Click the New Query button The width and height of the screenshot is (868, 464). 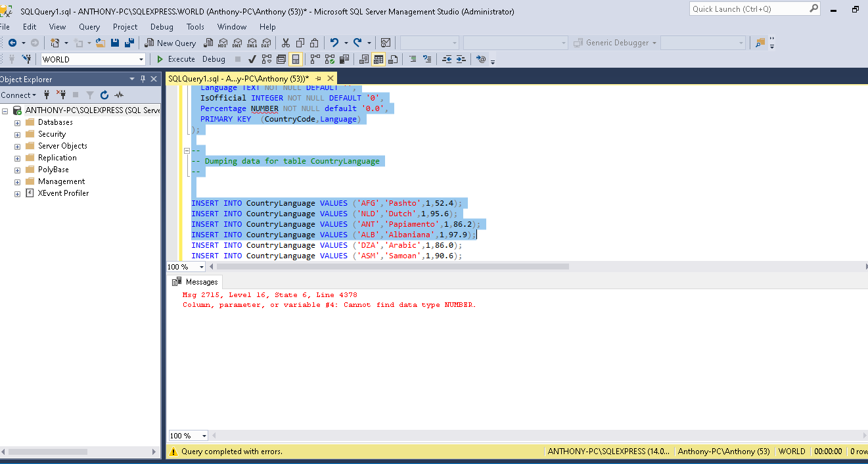pyautogui.click(x=170, y=43)
